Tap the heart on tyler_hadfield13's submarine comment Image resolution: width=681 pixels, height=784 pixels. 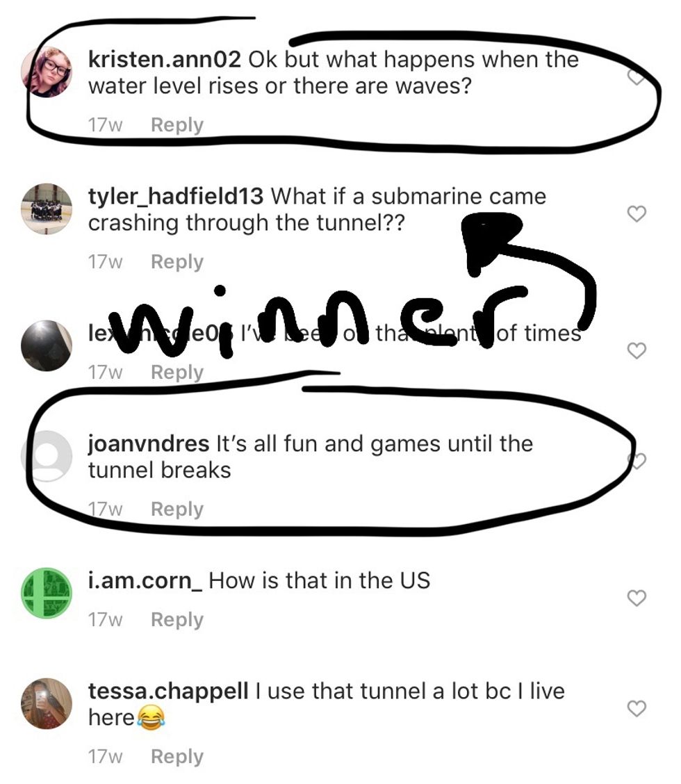click(x=637, y=213)
